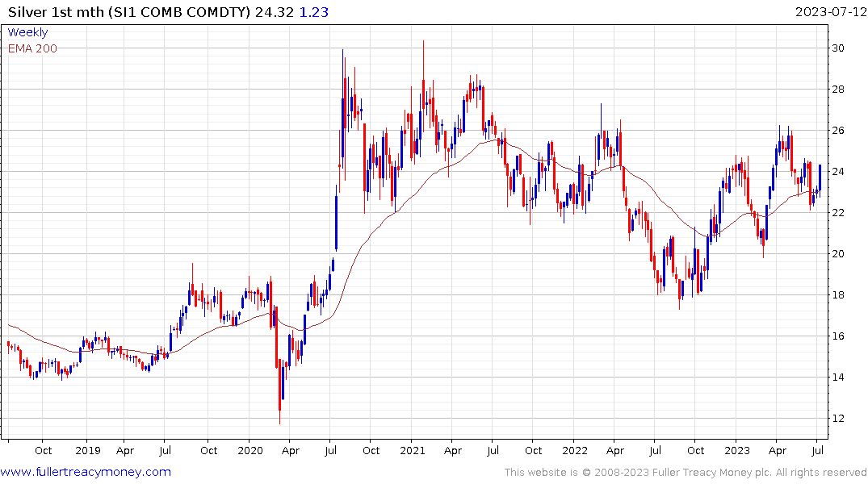Click the 12 price axis label

pyautogui.click(x=838, y=419)
